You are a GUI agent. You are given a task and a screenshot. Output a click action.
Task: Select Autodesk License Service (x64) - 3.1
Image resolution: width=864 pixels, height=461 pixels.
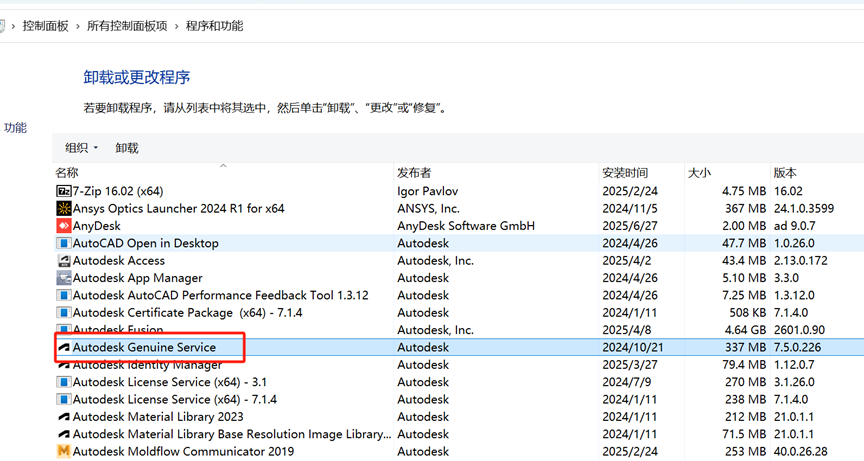coord(170,382)
